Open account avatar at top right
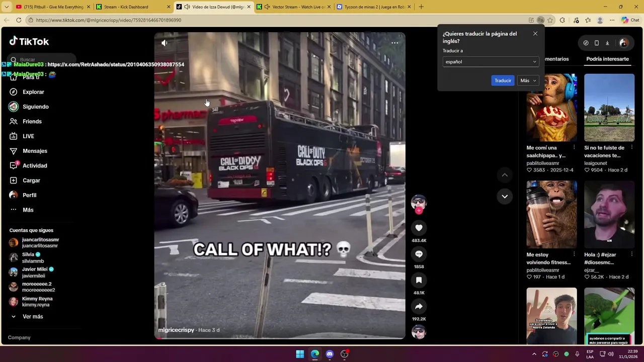The image size is (644, 362). (623, 43)
